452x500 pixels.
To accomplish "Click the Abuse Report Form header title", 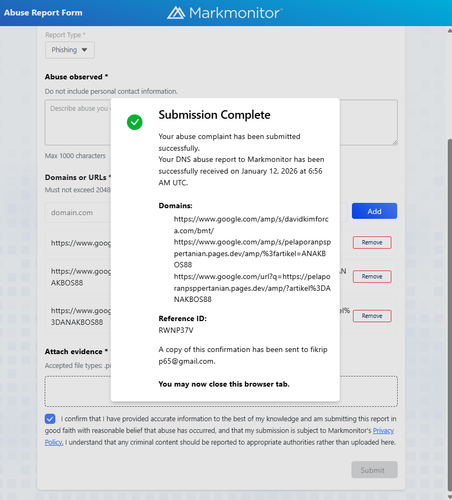I will coord(43,13).
